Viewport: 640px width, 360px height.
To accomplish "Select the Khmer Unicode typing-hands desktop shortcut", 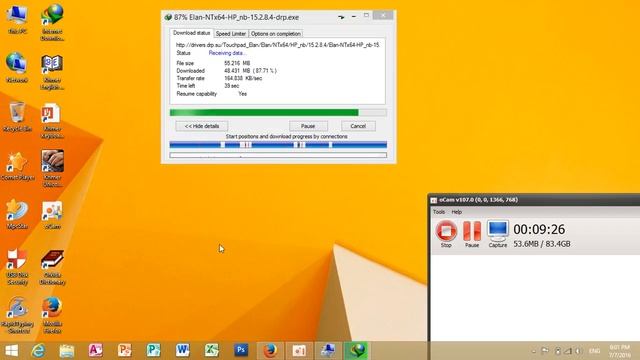I will (x=52, y=169).
